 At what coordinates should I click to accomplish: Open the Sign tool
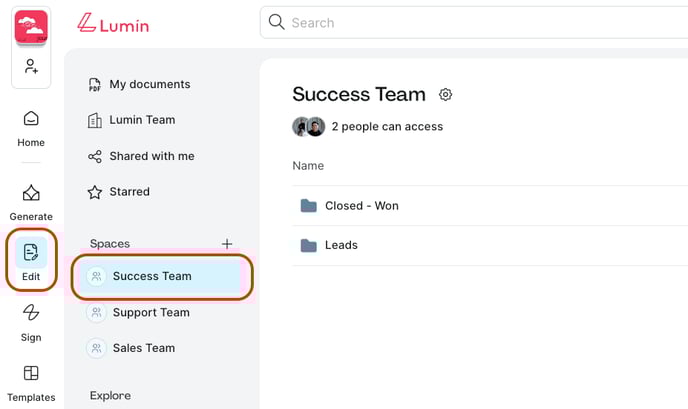(x=31, y=323)
